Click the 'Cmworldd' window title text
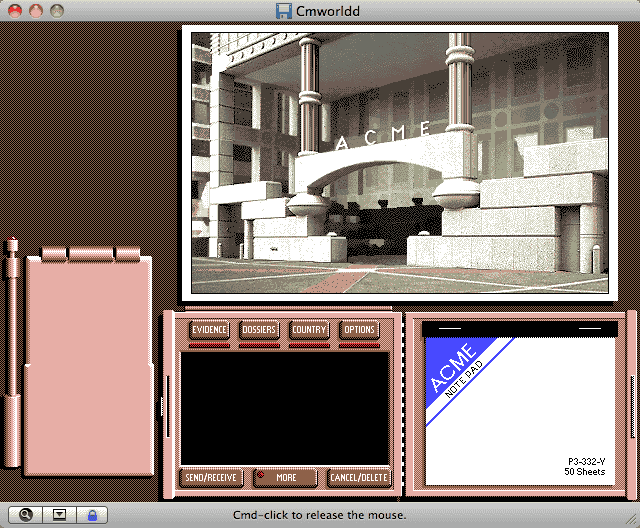This screenshot has width=640, height=528. pos(328,11)
